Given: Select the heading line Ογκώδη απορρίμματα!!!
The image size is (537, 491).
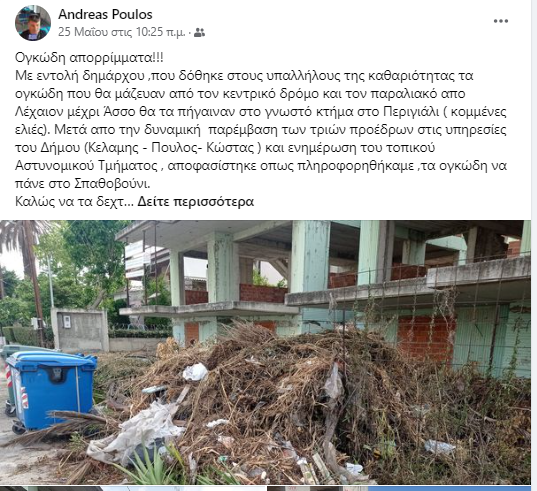Looking at the screenshot, I should 89,58.
